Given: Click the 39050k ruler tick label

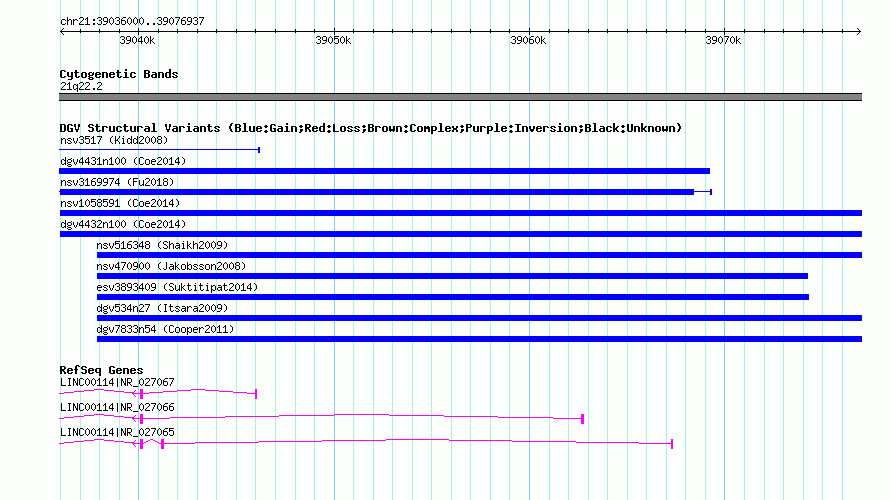Looking at the screenshot, I should 333,40.
